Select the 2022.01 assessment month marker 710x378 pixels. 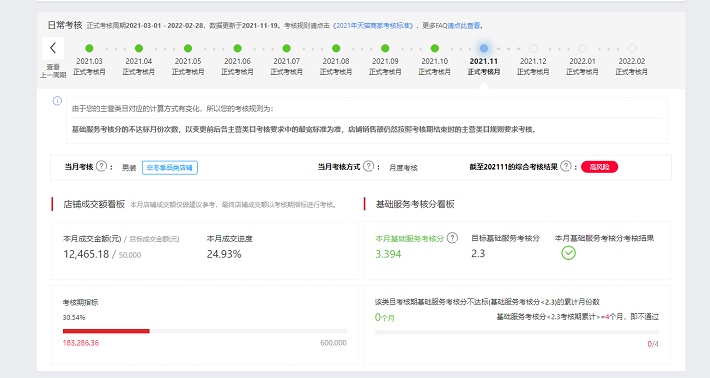coord(582,48)
